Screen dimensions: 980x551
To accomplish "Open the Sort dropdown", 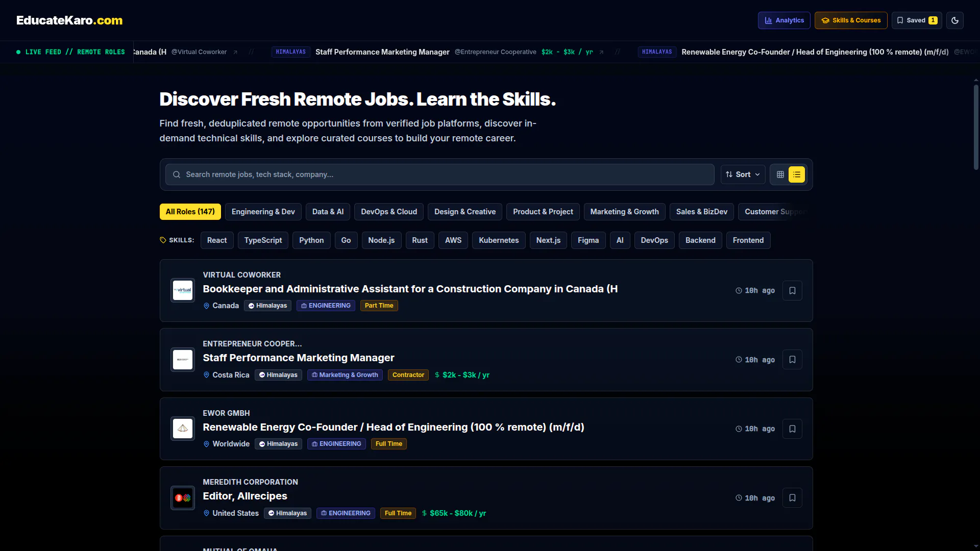I will coord(743,174).
